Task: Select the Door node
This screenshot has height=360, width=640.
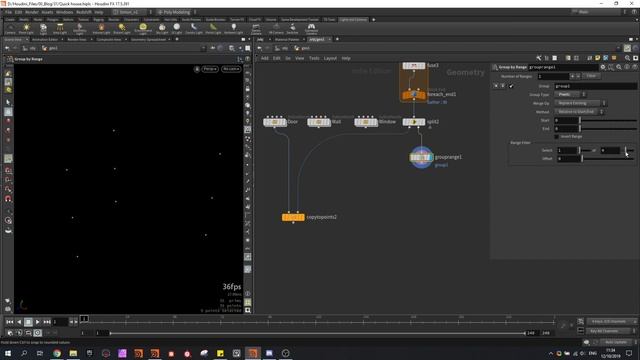Action: point(275,122)
